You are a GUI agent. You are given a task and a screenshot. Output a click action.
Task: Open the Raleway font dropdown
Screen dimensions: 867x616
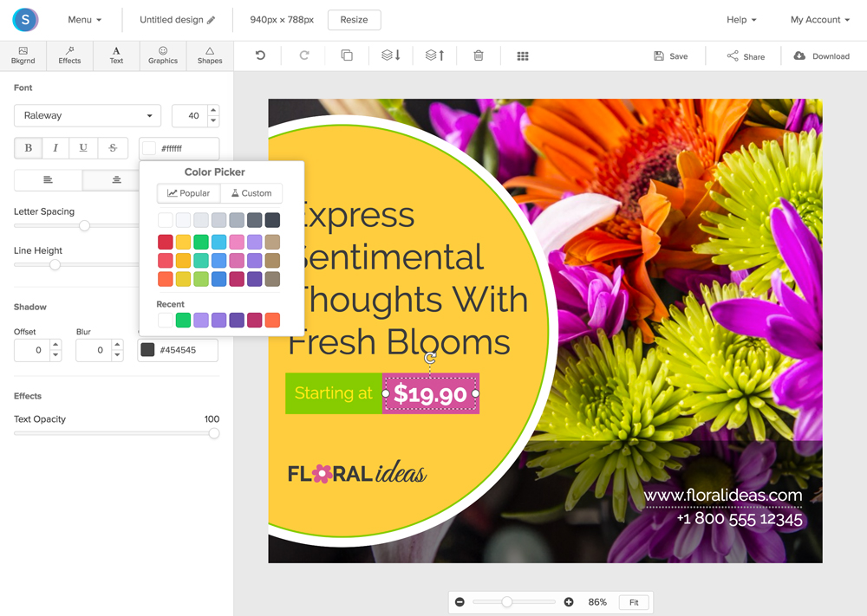coord(87,115)
